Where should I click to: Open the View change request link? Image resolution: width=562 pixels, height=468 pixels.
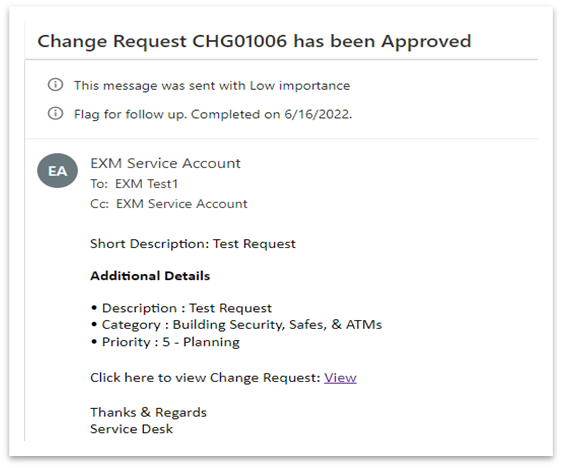pos(340,378)
